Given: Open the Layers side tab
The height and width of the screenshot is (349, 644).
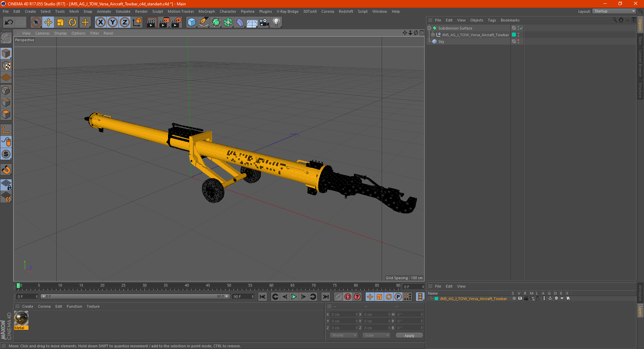Looking at the screenshot, I should (x=640, y=311).
